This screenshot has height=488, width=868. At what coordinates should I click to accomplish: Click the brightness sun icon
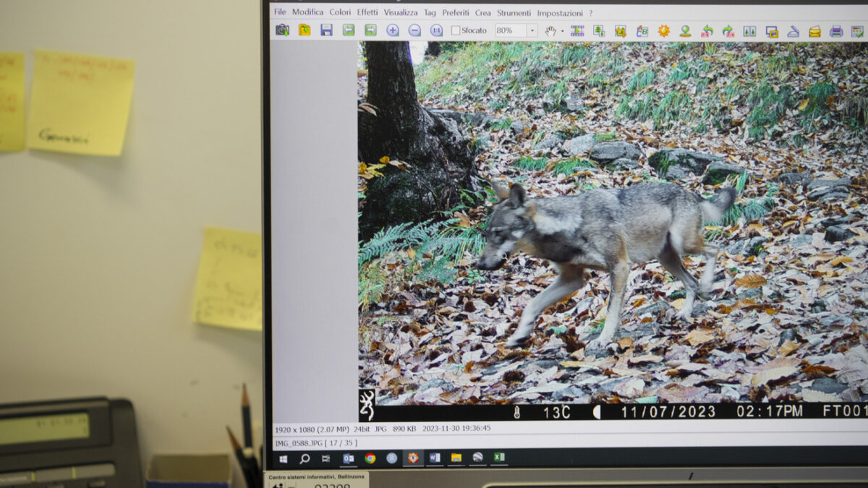point(663,31)
